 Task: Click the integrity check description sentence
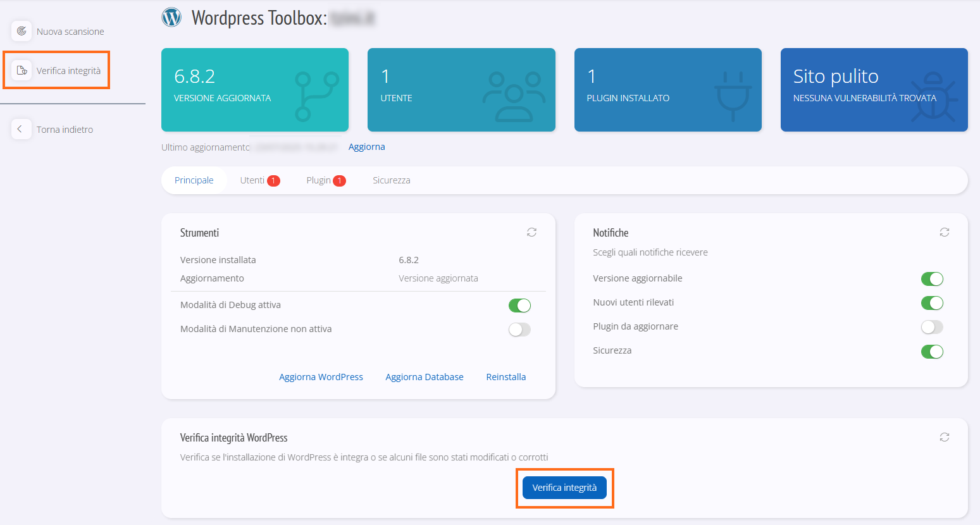click(x=364, y=457)
